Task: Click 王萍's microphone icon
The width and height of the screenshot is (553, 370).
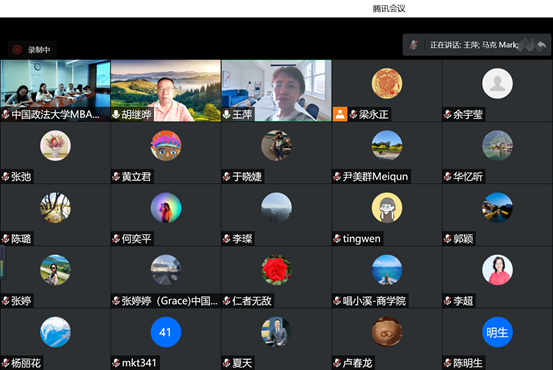Action: [x=226, y=114]
